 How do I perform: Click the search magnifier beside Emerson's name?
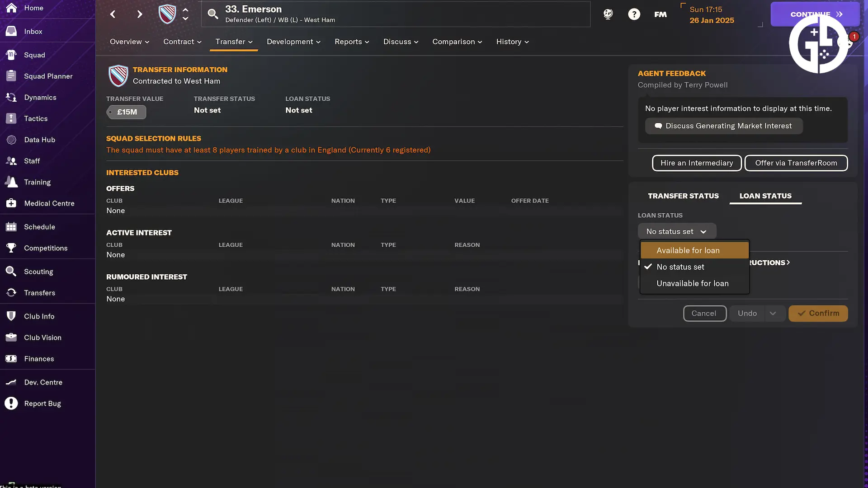213,14
